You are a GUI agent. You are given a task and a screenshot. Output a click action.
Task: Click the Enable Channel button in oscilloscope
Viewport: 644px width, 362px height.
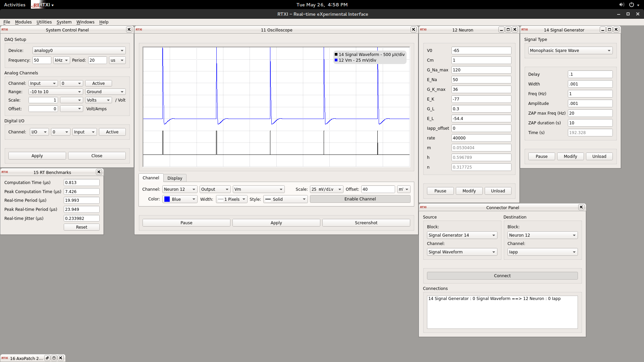coord(360,199)
